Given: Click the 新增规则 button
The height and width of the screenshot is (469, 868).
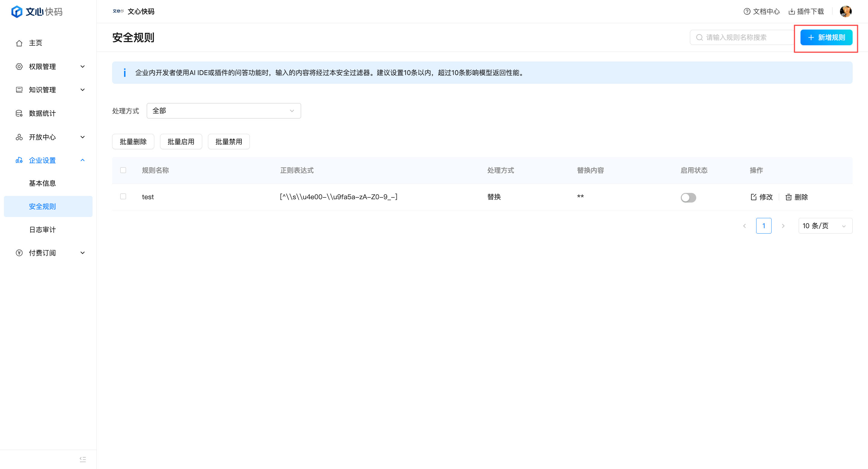Looking at the screenshot, I should pos(826,37).
